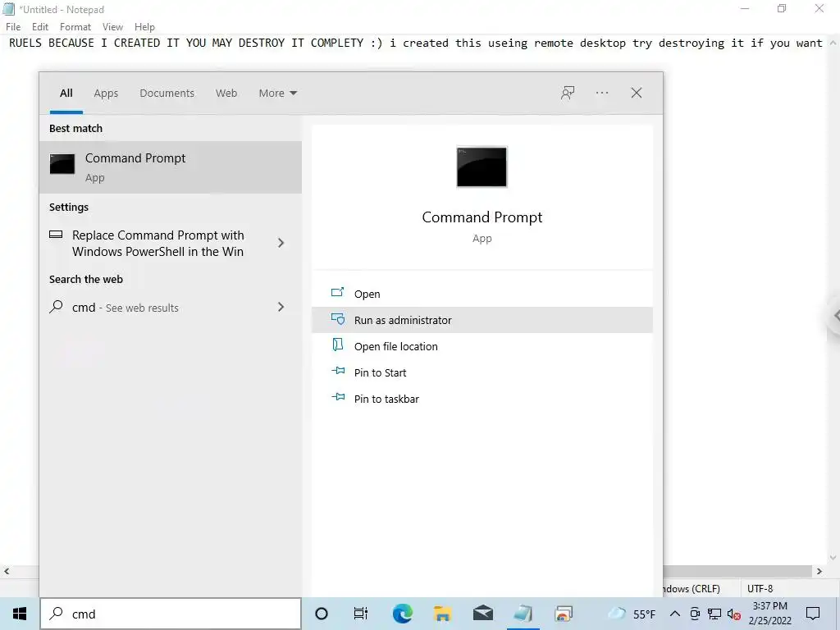Click the large Command Prompt preview icon
Screen dimensions: 840x630
click(x=481, y=167)
